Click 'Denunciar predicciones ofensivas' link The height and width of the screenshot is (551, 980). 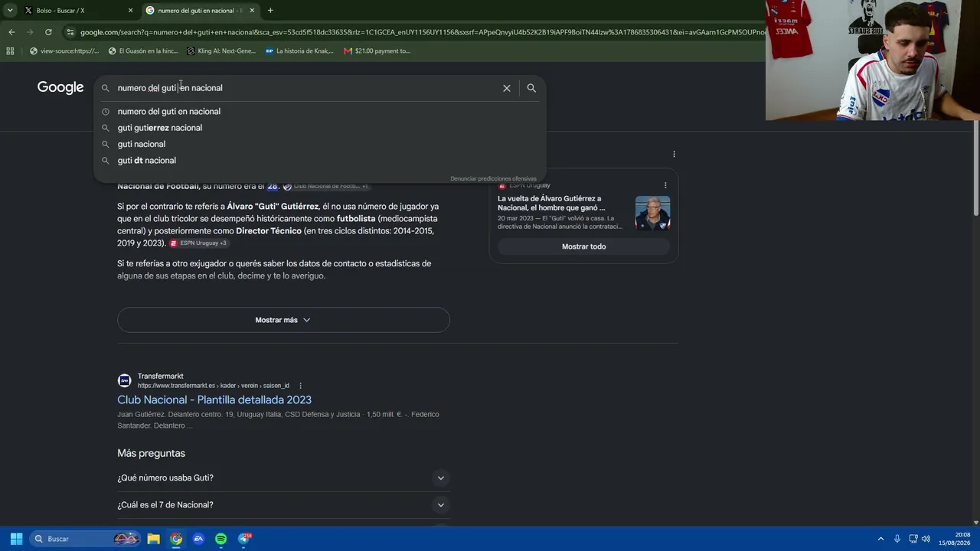click(x=493, y=178)
